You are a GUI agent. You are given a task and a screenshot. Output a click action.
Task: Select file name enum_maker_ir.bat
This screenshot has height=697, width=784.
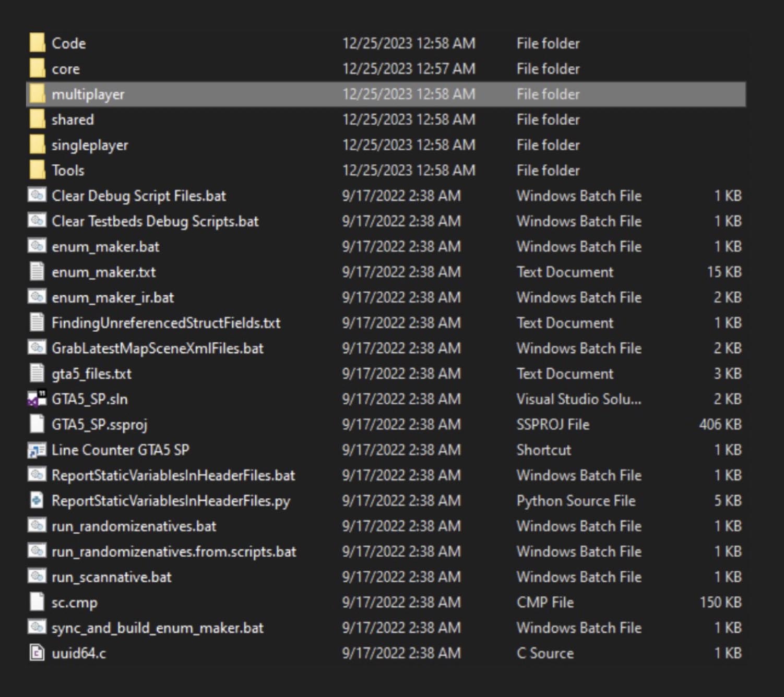coord(113,297)
